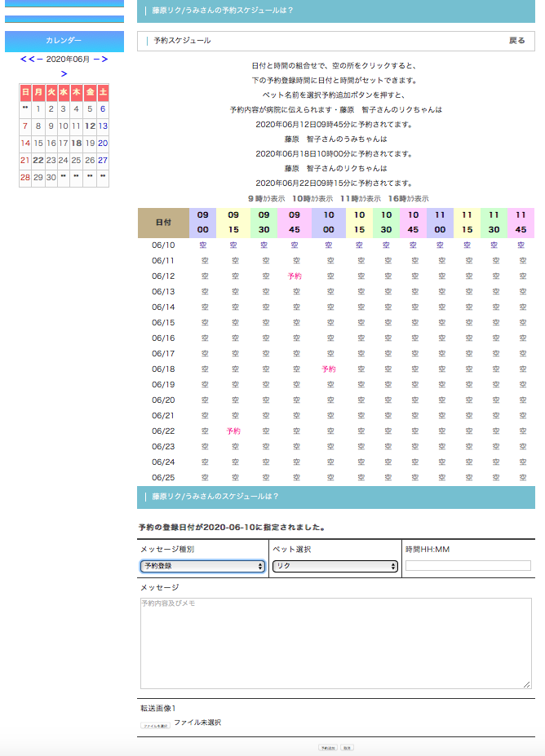Show schedule from 11時 onward
This screenshot has width=545, height=756.
point(361,198)
